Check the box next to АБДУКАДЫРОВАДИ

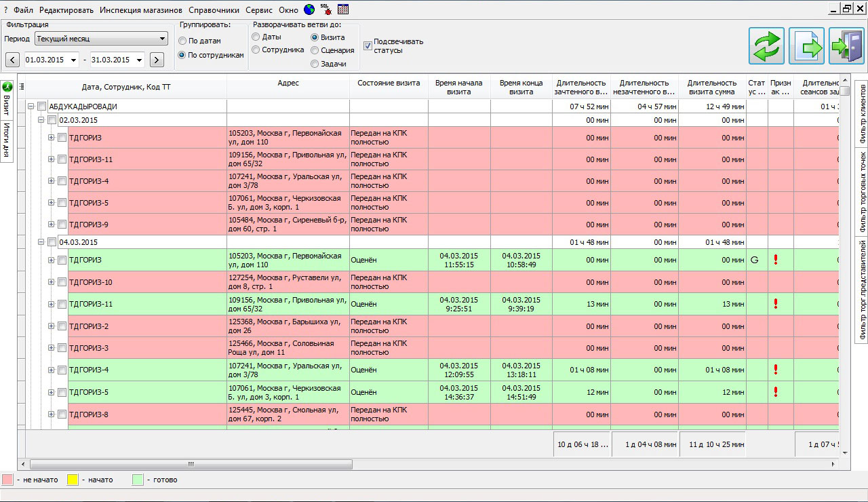click(x=42, y=107)
